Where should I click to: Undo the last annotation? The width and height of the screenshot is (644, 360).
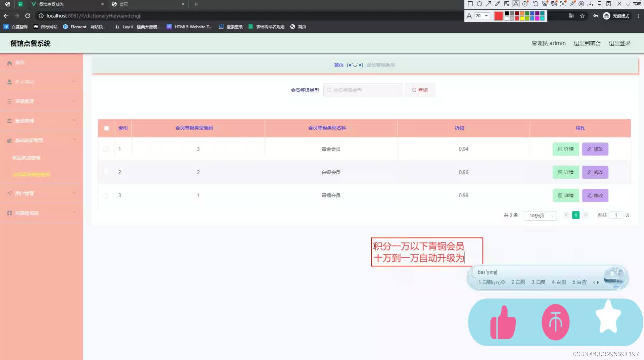coord(535,4)
